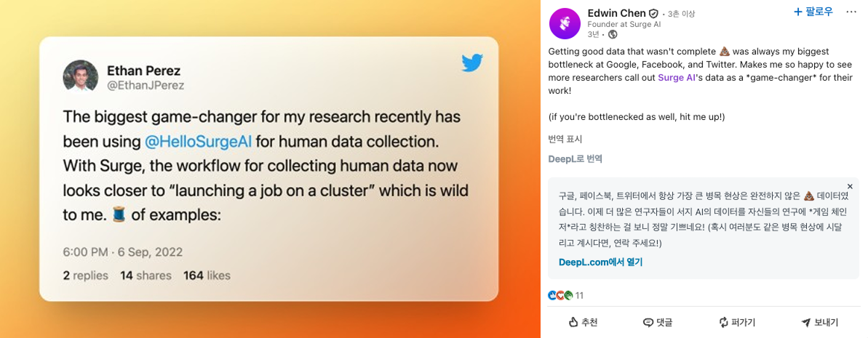Click the reaction emoji icons cluster

pos(560,295)
